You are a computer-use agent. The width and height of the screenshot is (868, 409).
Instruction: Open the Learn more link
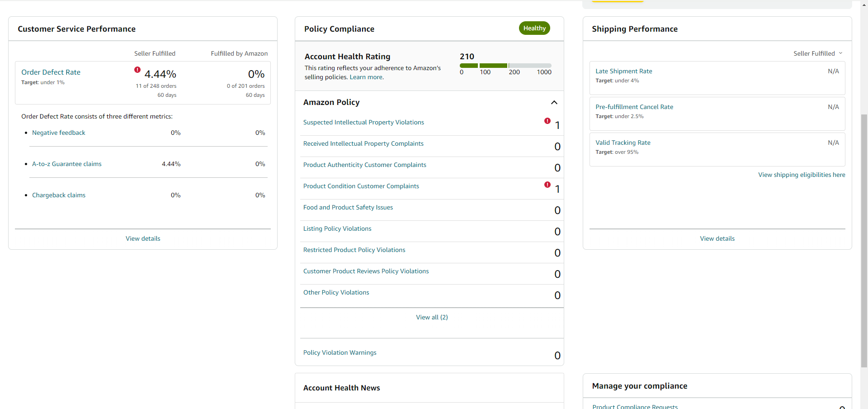366,77
